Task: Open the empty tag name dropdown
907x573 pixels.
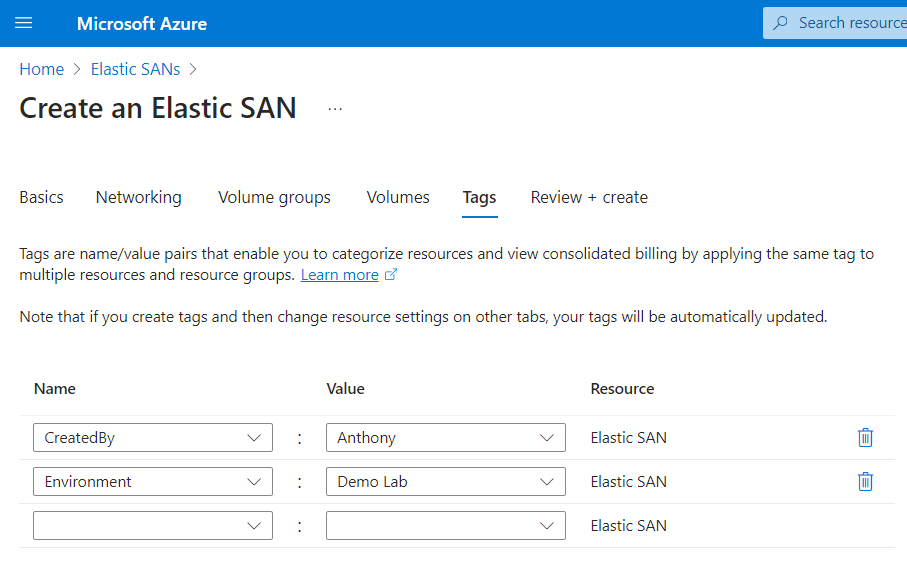Action: click(x=153, y=526)
